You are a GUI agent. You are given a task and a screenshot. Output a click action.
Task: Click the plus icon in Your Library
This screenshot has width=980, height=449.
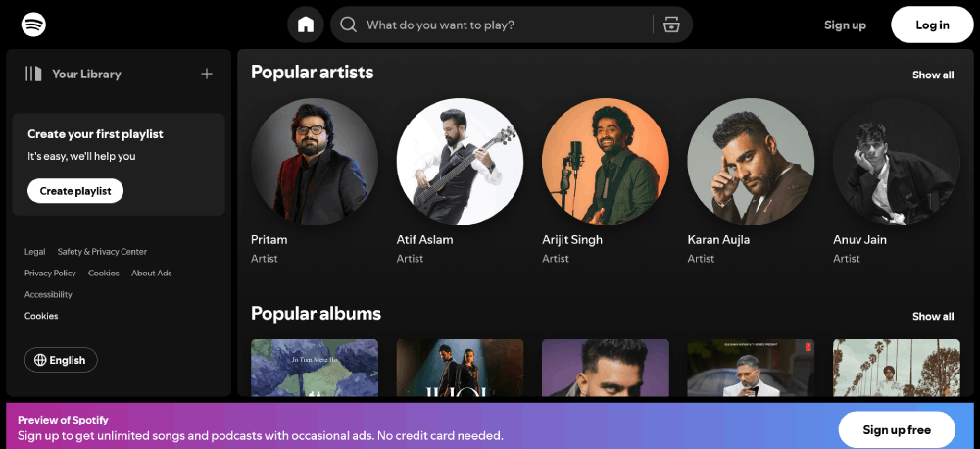tap(206, 74)
